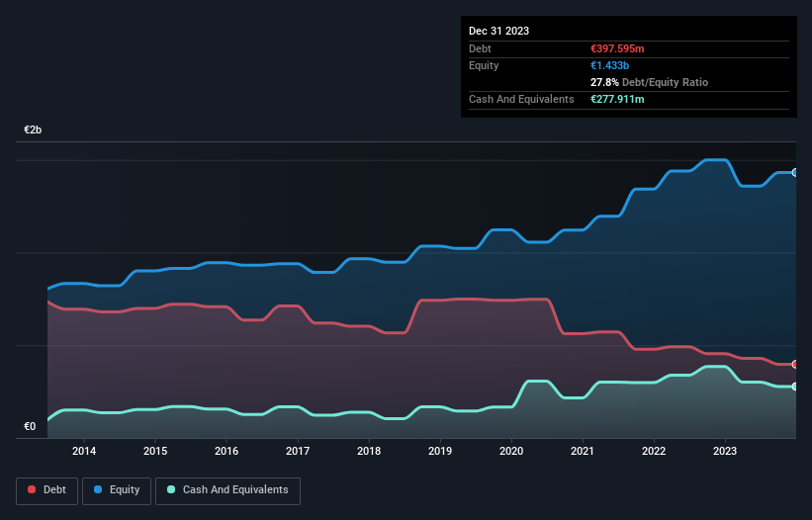Screen dimensions: 812x520
Task: Select the Debt end-point marker on chart
Action: (795, 364)
